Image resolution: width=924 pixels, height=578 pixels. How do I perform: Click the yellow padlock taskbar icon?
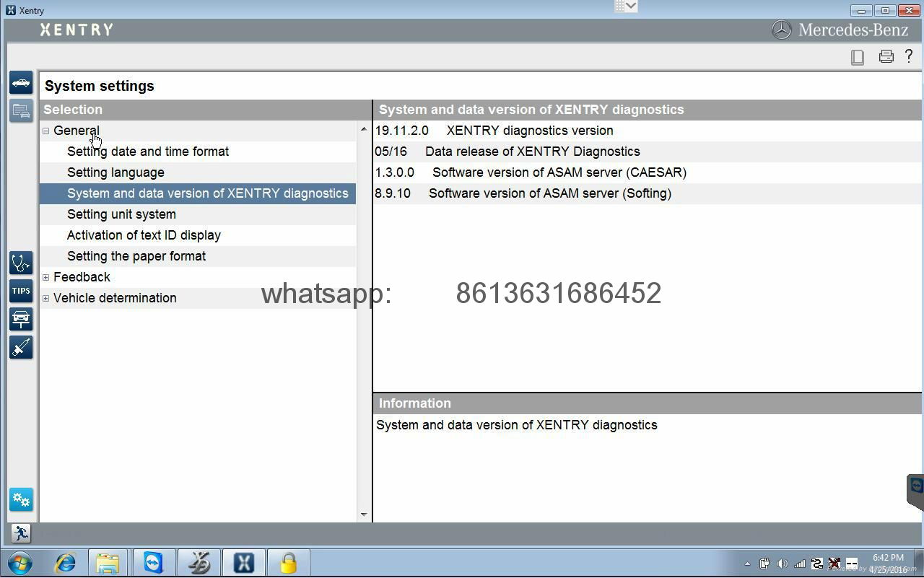click(x=288, y=563)
